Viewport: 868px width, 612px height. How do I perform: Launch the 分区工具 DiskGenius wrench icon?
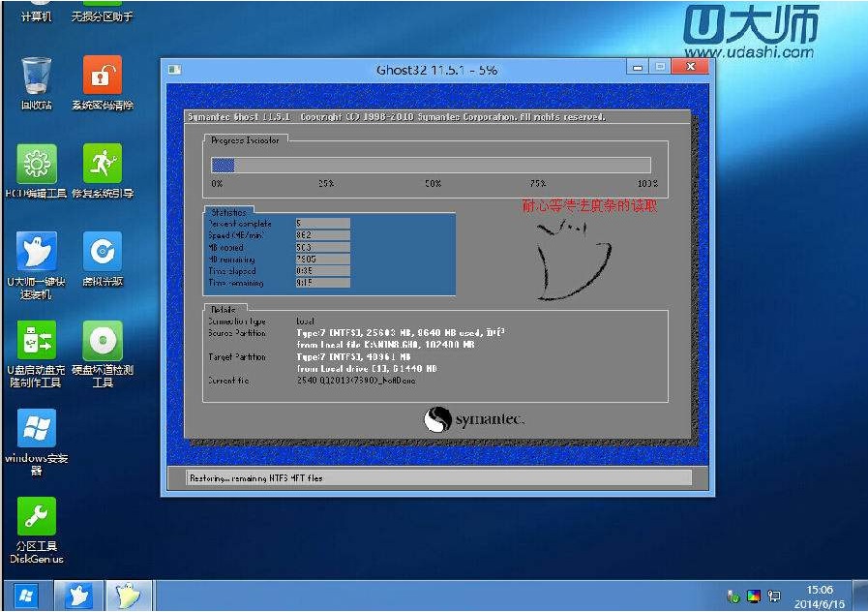coord(37,516)
